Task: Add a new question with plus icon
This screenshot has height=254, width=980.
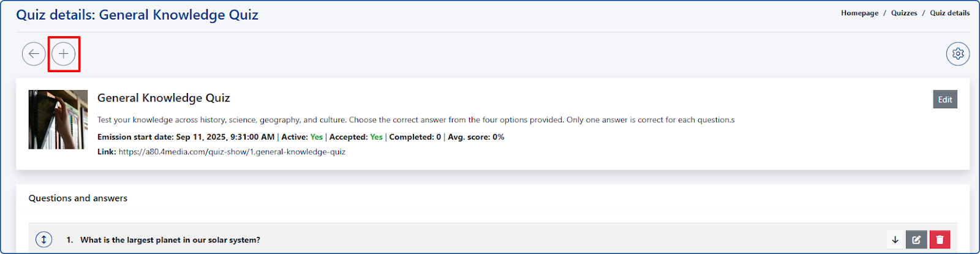Action: click(x=64, y=54)
